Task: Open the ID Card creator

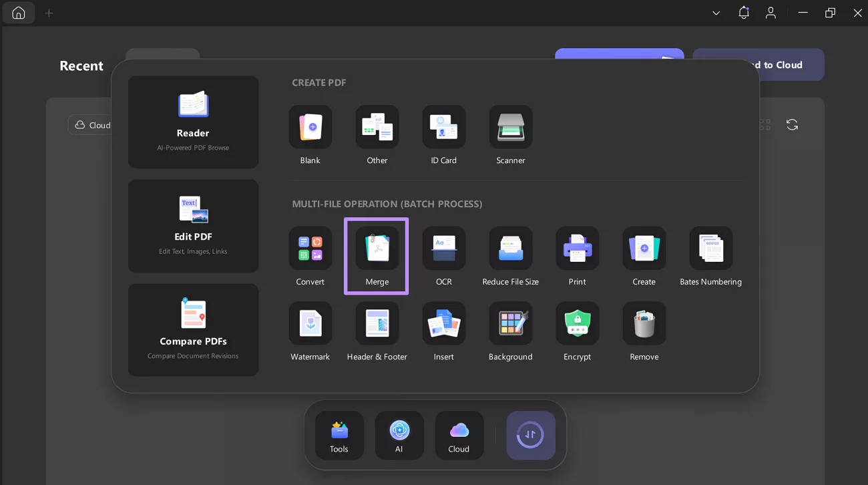Action: [443, 128]
